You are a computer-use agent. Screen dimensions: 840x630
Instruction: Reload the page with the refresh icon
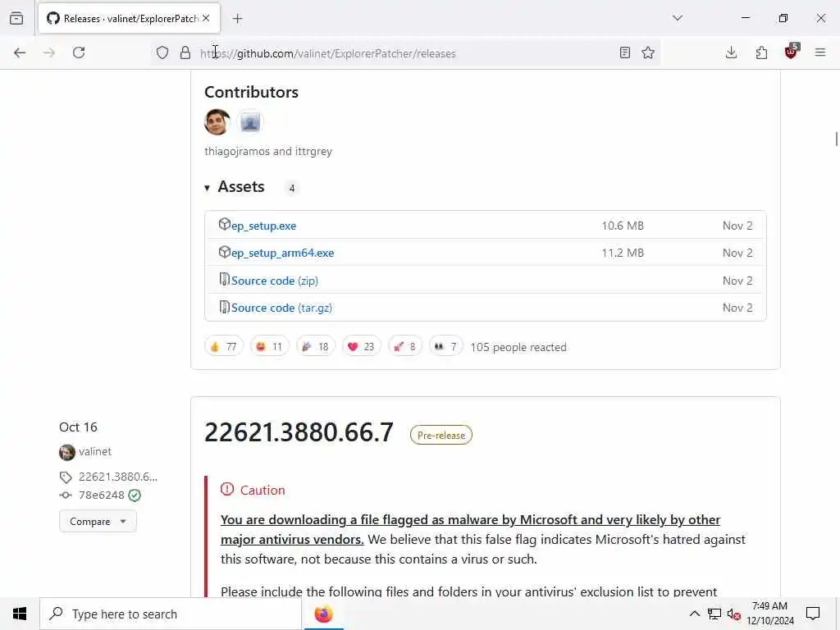pyautogui.click(x=79, y=52)
